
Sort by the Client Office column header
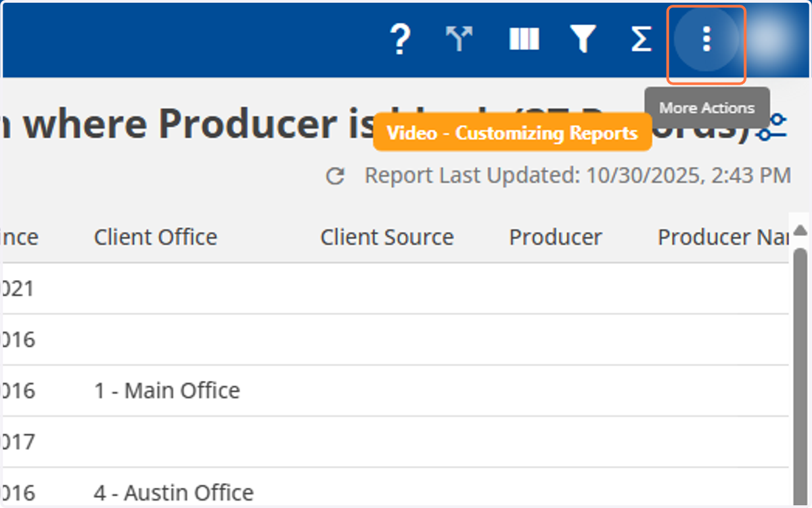(x=156, y=237)
